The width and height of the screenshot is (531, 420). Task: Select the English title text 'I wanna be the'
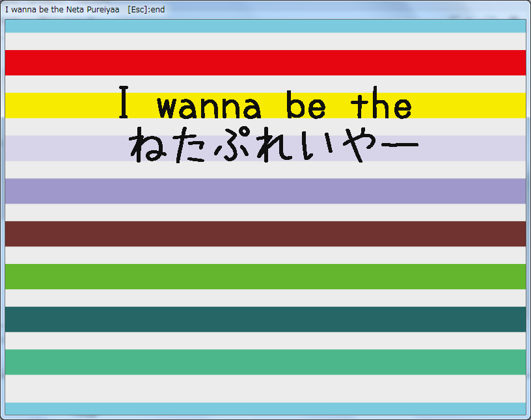pyautogui.click(x=265, y=106)
